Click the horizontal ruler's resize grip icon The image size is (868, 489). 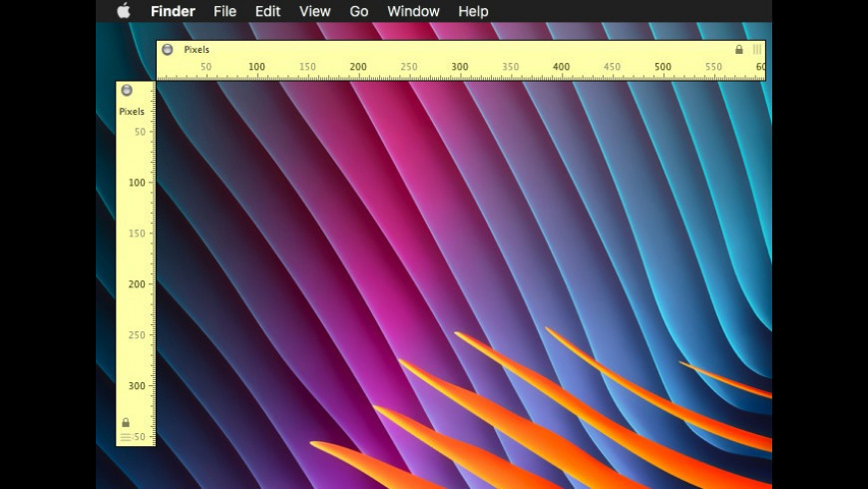pyautogui.click(x=756, y=49)
